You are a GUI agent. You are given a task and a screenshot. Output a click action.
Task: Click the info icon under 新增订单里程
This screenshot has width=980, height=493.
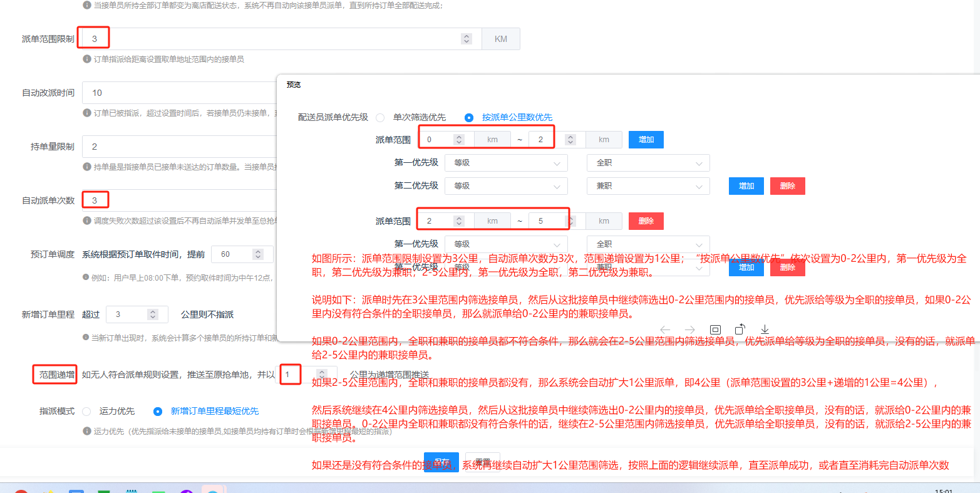(87, 338)
